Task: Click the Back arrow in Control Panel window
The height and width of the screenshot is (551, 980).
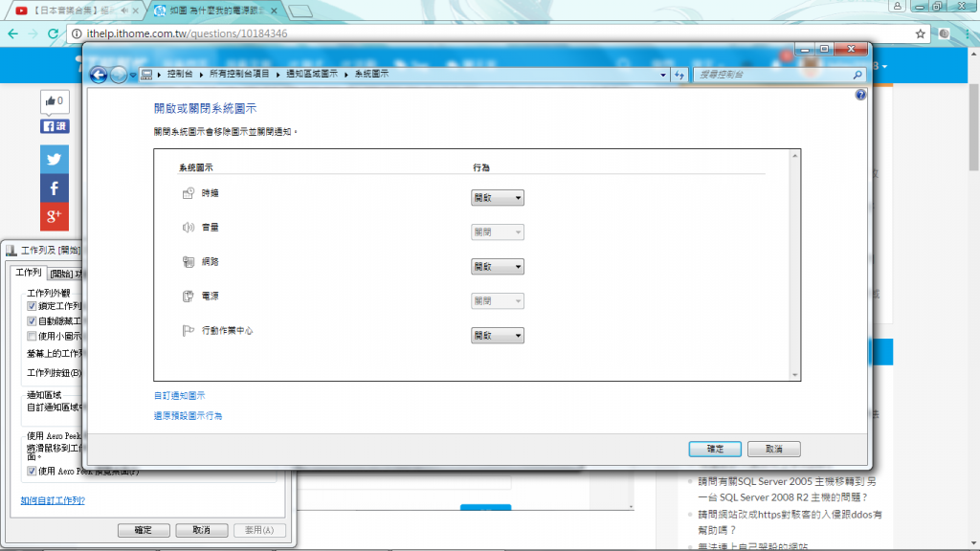Action: click(99, 75)
